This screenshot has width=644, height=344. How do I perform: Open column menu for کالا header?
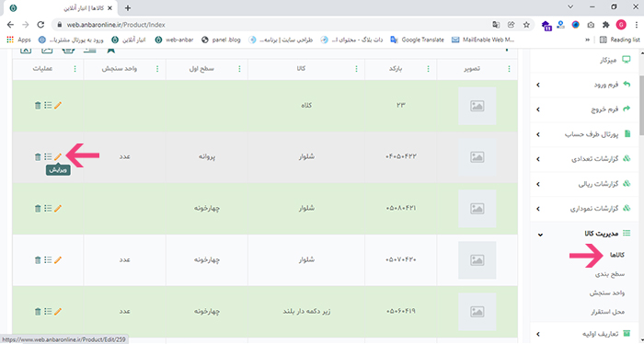coord(357,69)
